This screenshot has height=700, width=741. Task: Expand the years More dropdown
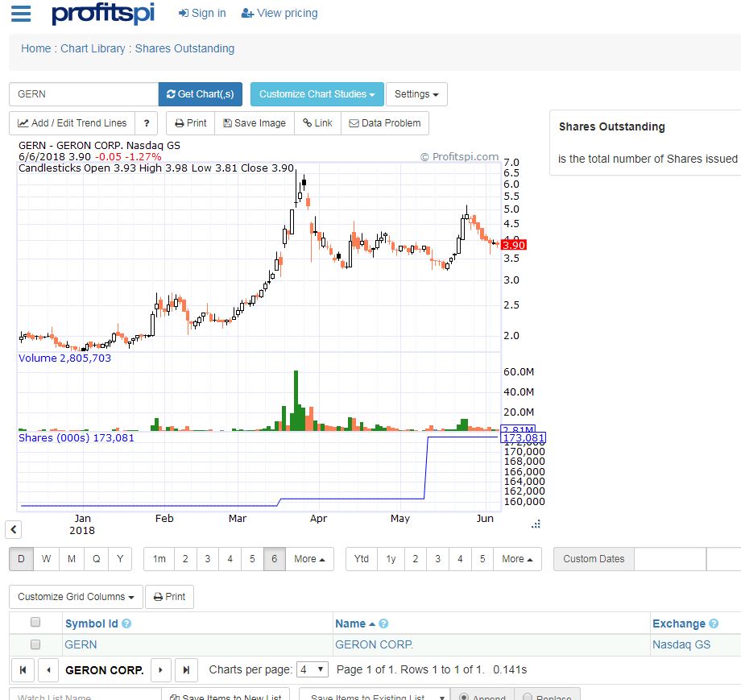517,559
